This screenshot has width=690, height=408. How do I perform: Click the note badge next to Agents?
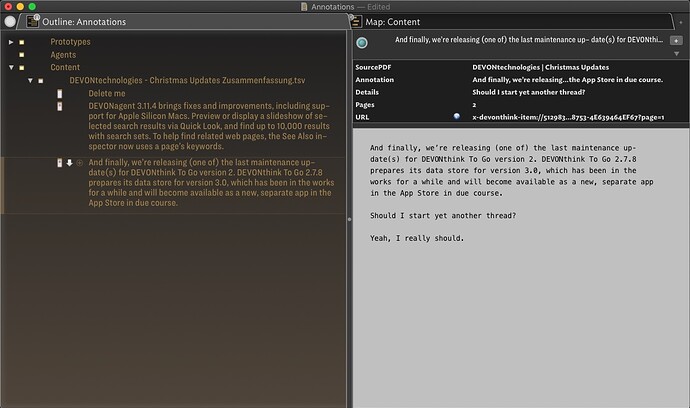point(22,55)
